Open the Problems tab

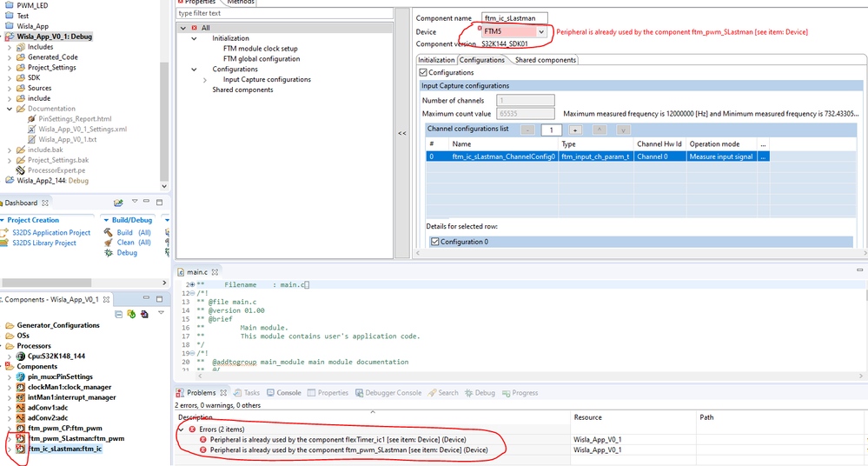(x=201, y=393)
